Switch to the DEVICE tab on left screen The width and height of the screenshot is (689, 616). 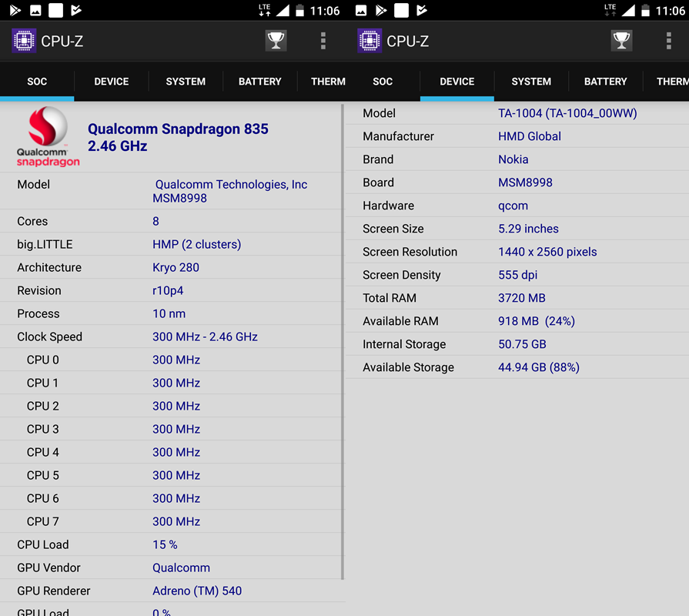coord(111,82)
